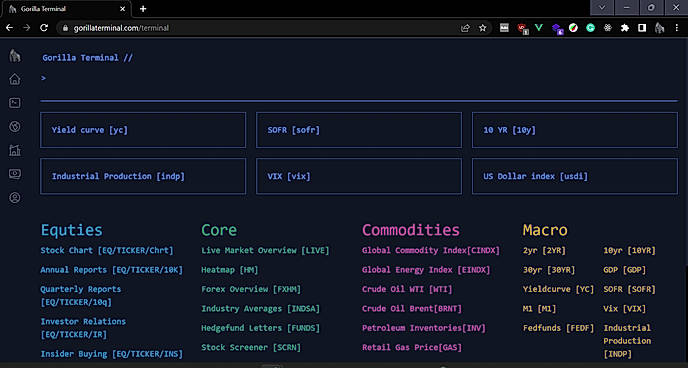Open Quarterly Reports [EQ/TICKER/10q] link
This screenshot has width=688, height=368.
[x=81, y=296]
